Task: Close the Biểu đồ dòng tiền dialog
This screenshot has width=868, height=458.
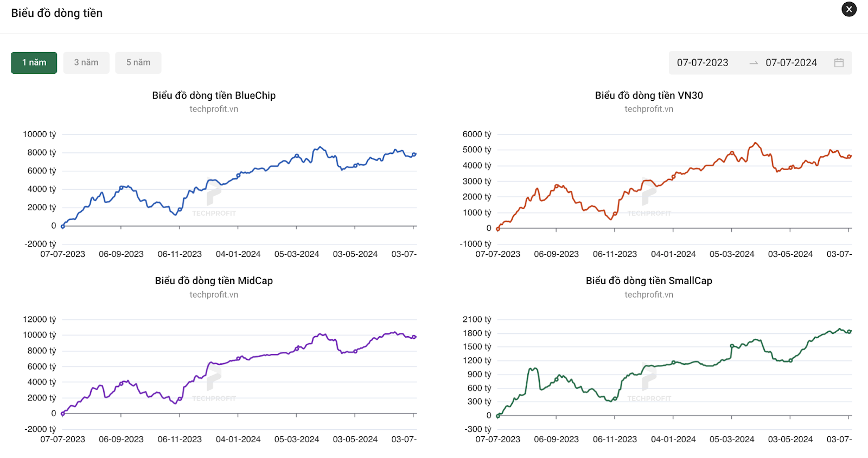Action: [849, 9]
